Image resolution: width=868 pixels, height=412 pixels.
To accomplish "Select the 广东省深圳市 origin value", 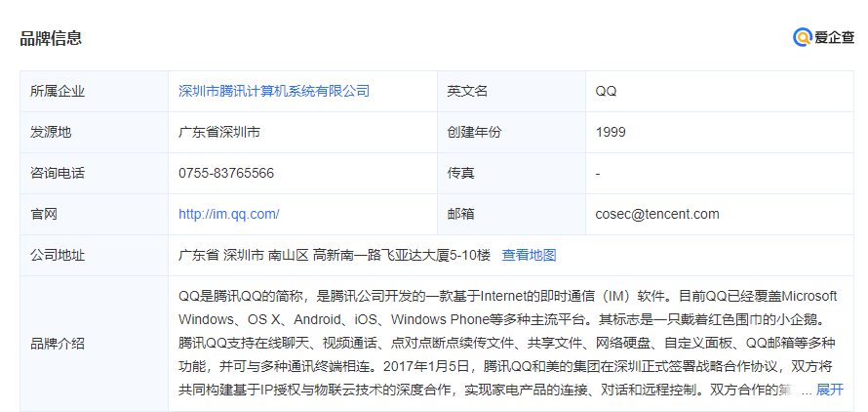I will 219,132.
